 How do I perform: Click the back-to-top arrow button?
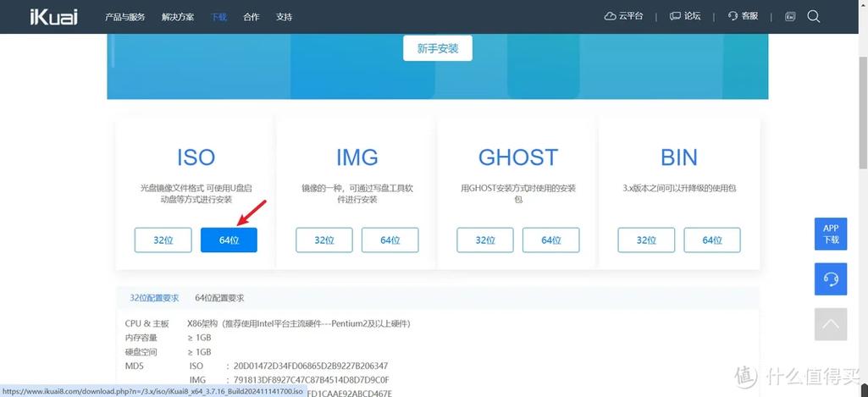click(x=830, y=323)
